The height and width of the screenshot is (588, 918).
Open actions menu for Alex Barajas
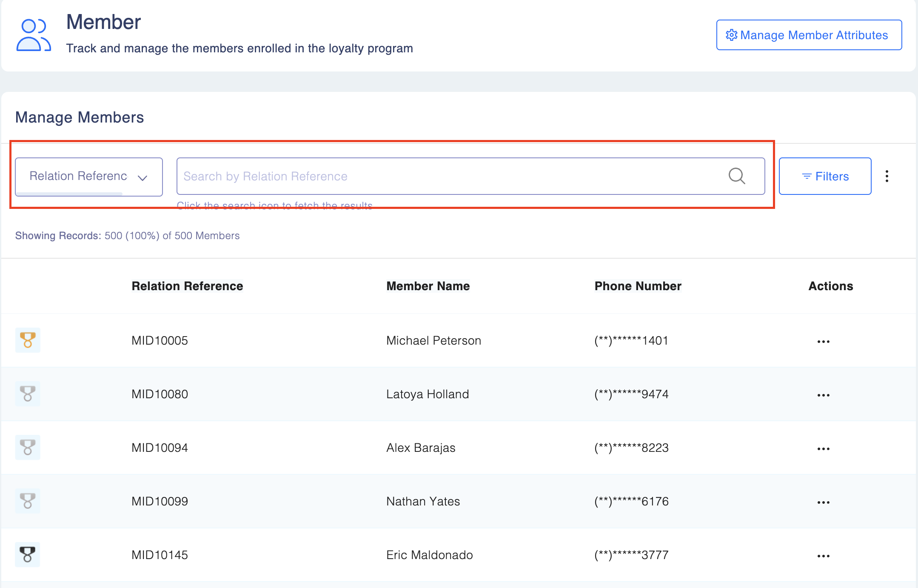click(823, 449)
